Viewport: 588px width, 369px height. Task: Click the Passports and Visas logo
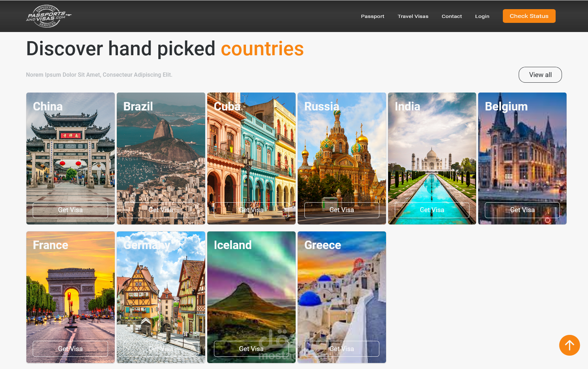click(49, 16)
